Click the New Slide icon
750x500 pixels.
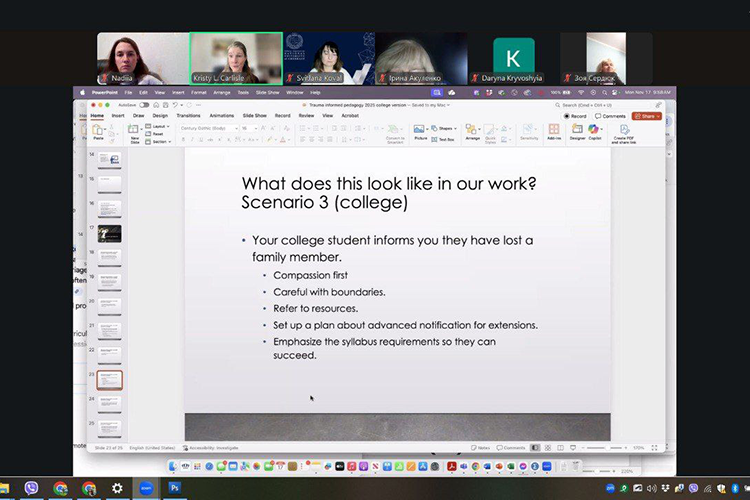point(135,131)
